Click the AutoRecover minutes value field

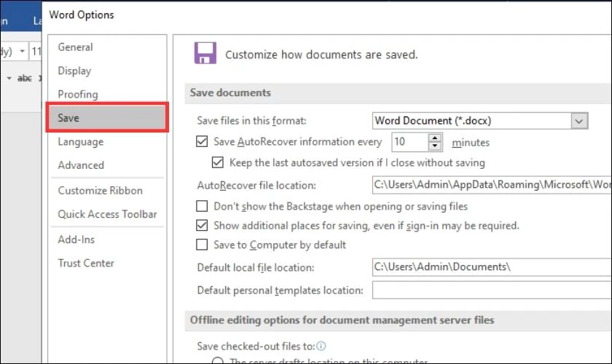click(x=409, y=142)
